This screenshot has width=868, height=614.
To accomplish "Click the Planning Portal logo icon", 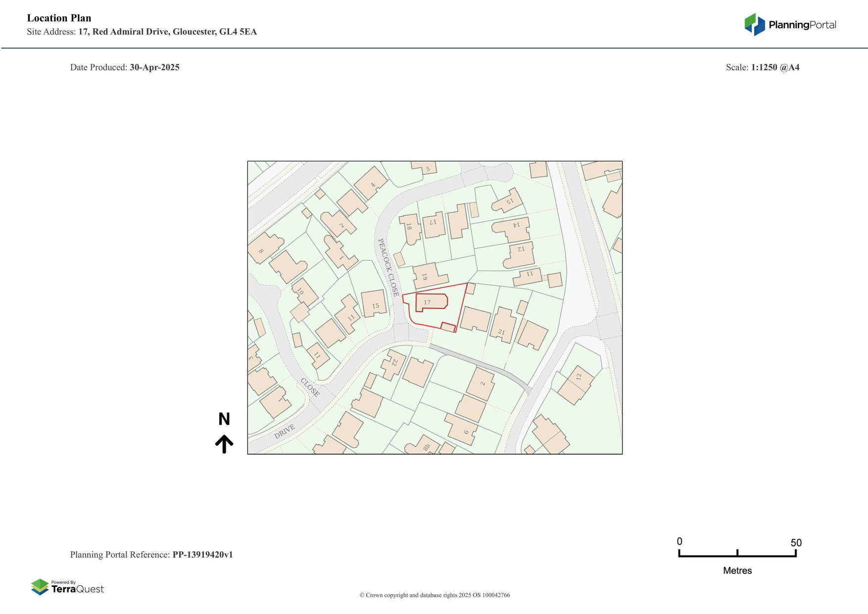I will (x=754, y=24).
